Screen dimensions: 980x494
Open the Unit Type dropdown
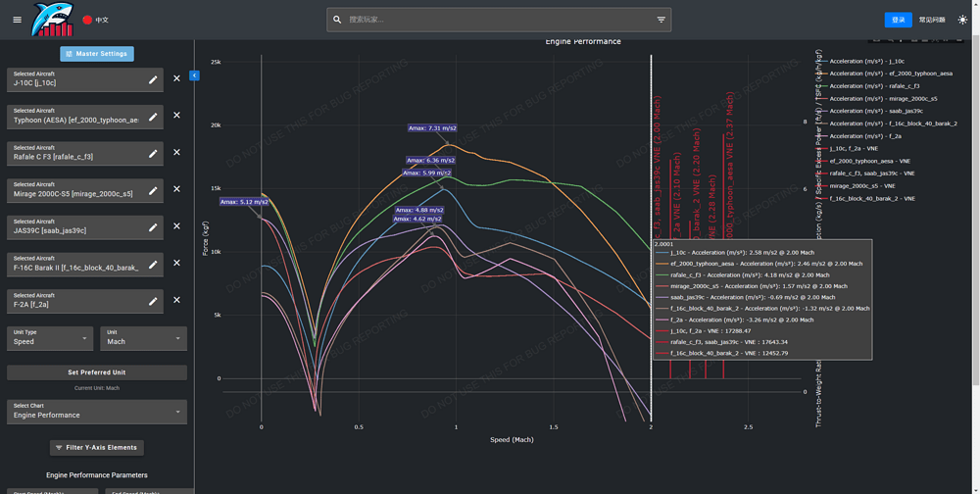click(50, 338)
